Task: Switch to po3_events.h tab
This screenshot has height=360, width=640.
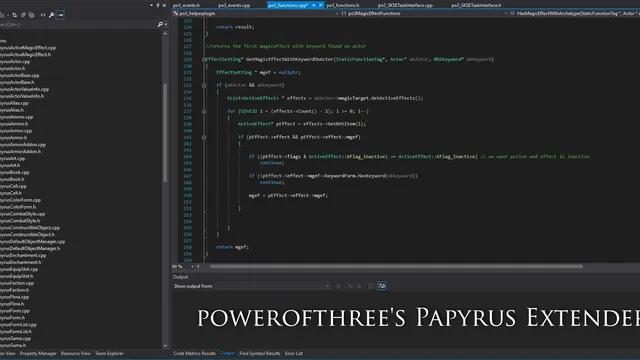Action: [187, 5]
